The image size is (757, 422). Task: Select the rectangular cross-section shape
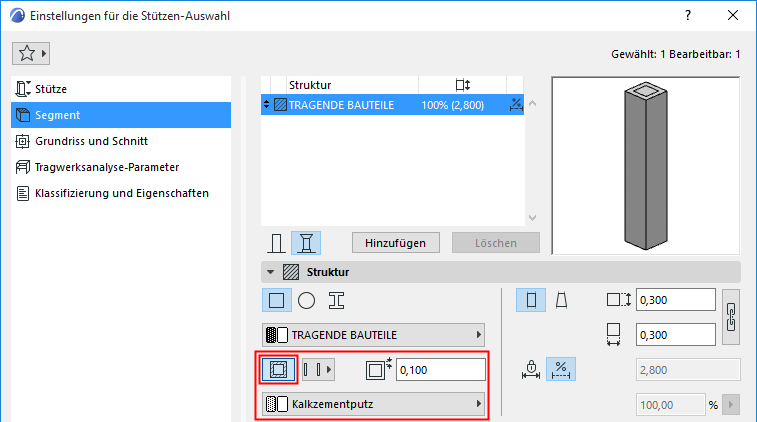[x=276, y=300]
